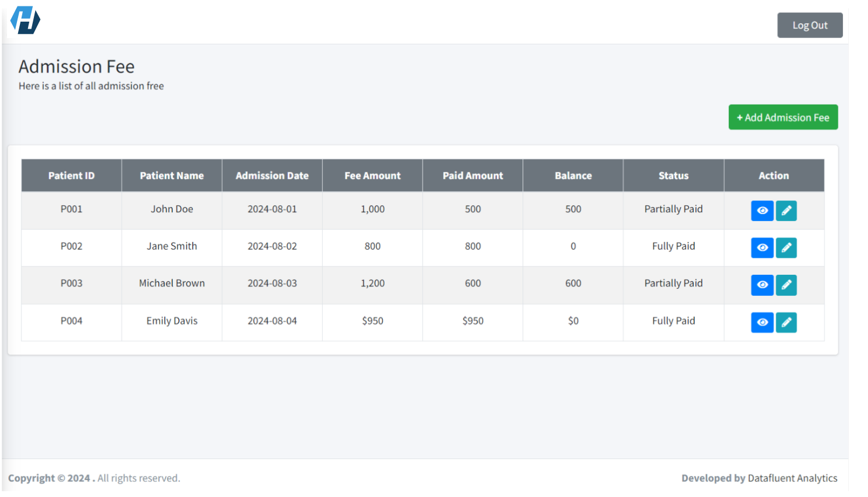Screen dimensions: 868x497
Task: View John Doe's admission fee (eye icon)
Action: [x=762, y=210]
